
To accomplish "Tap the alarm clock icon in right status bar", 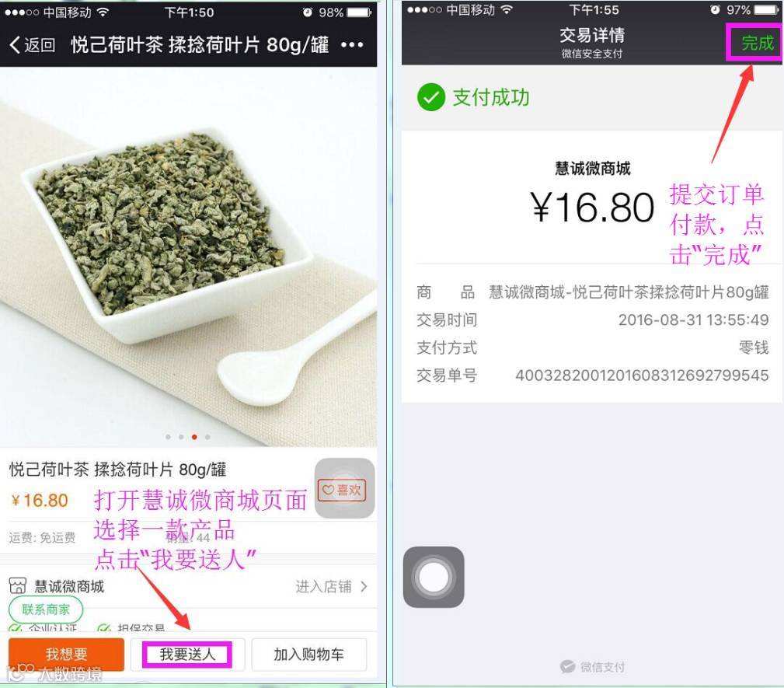I will pos(715,9).
